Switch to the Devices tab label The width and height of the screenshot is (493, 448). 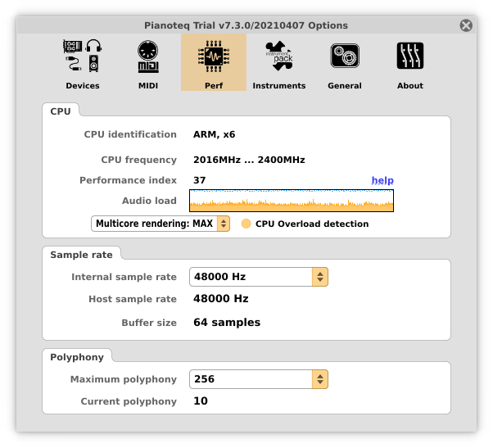(83, 86)
